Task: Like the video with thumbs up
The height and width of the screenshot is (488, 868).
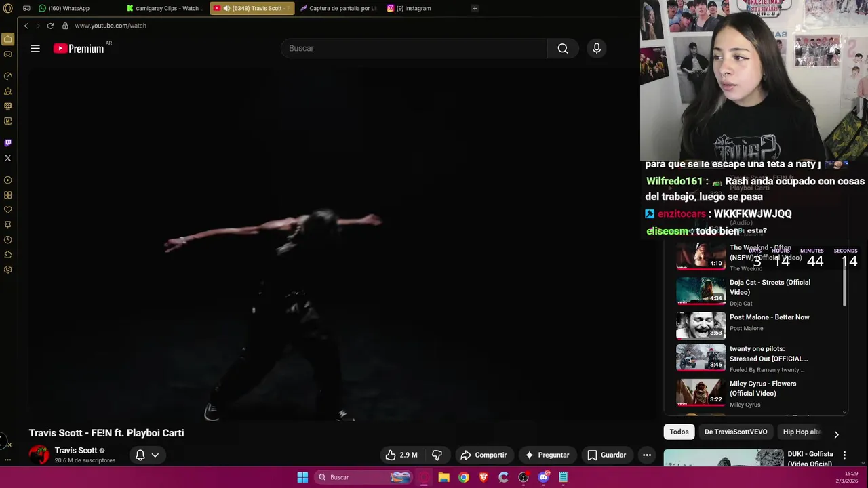Action: tap(401, 455)
